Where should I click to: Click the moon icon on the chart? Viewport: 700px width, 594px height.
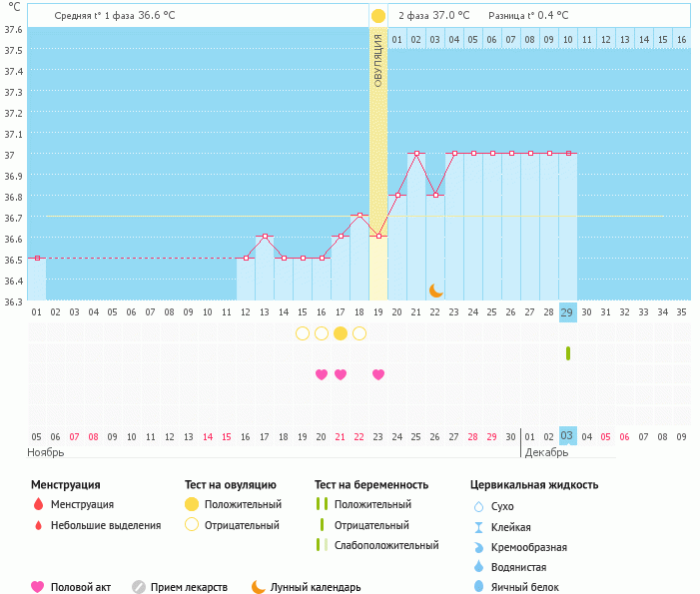coord(435,290)
